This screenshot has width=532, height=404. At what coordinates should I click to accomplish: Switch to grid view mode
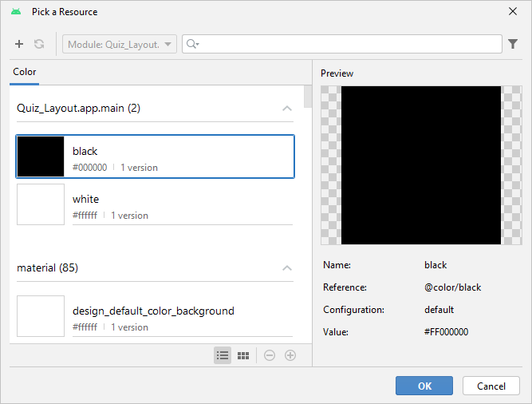(244, 355)
